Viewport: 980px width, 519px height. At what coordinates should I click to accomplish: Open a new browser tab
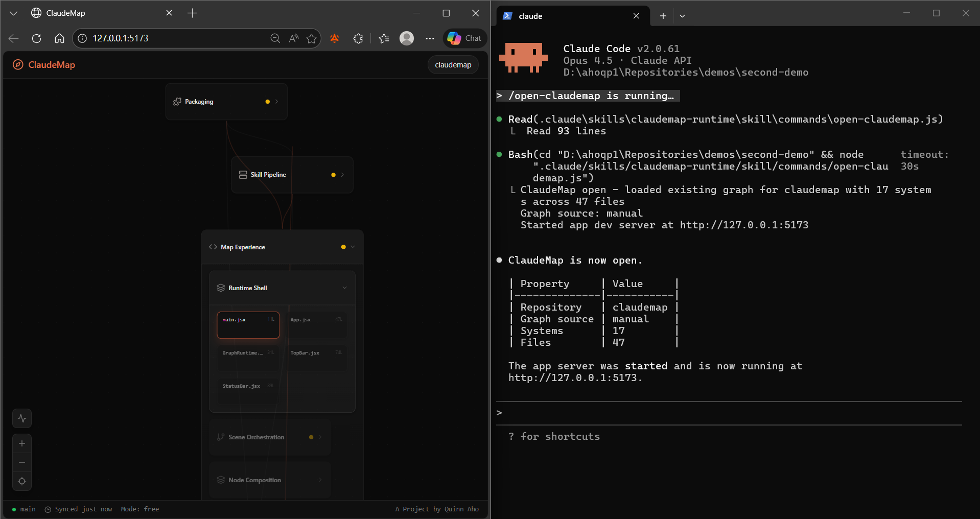[x=192, y=13]
